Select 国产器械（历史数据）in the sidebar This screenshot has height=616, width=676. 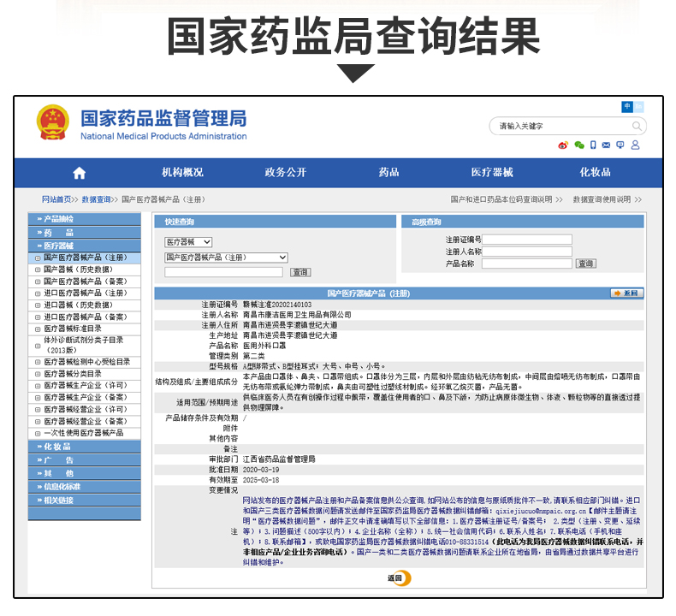pyautogui.click(x=85, y=269)
